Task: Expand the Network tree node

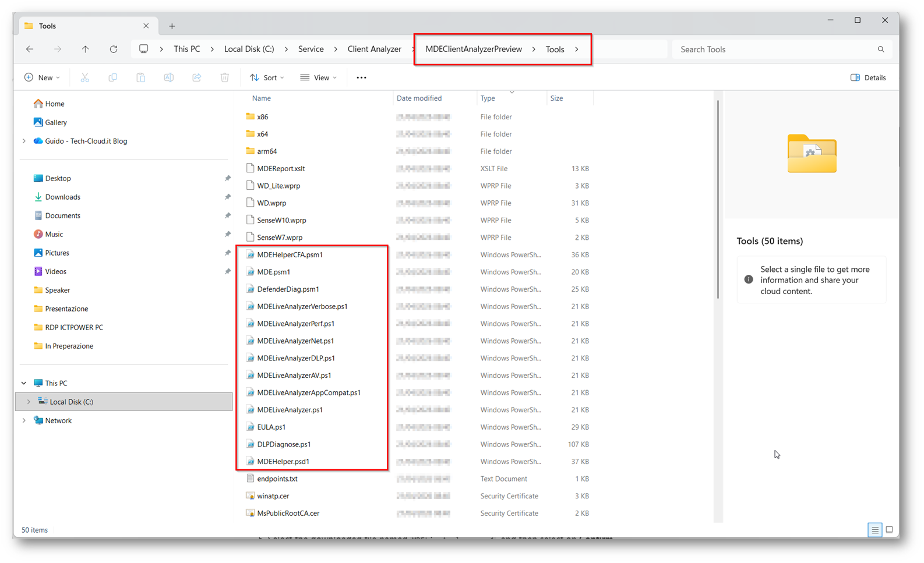Action: tap(24, 420)
